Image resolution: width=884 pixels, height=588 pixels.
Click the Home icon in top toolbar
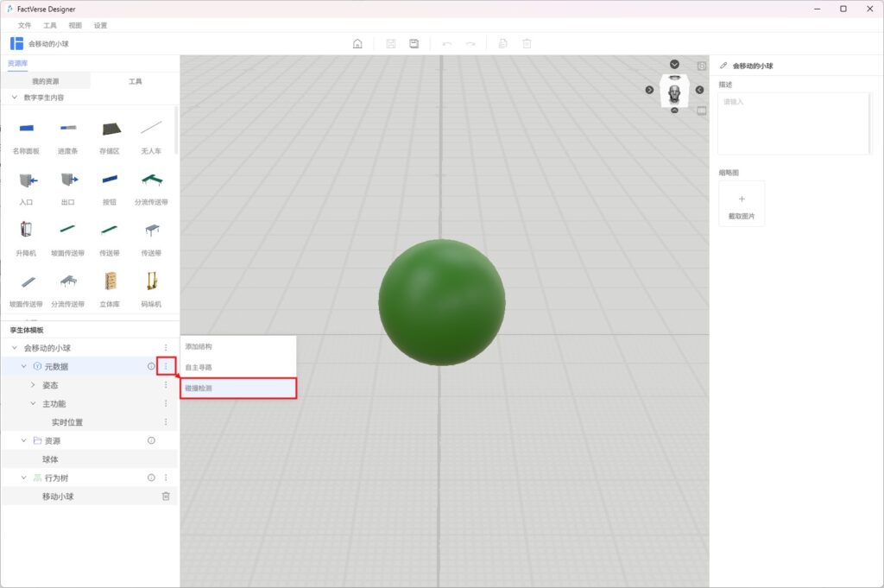(x=357, y=44)
